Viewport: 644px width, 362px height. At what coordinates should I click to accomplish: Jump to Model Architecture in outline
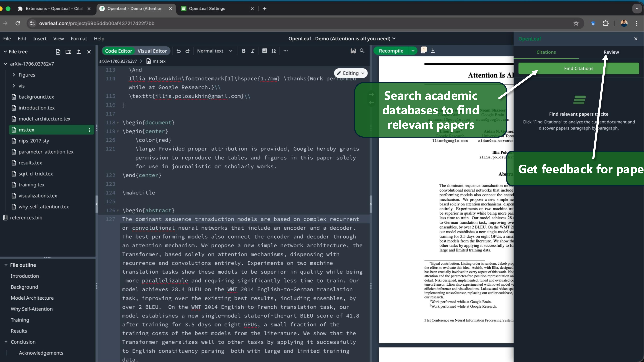[32, 298]
